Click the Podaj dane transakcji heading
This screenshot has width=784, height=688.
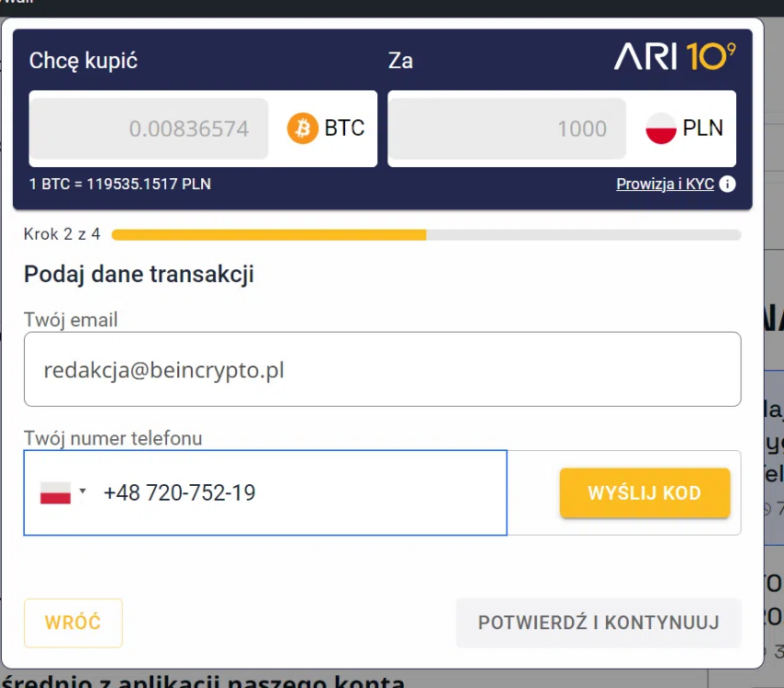click(x=139, y=275)
